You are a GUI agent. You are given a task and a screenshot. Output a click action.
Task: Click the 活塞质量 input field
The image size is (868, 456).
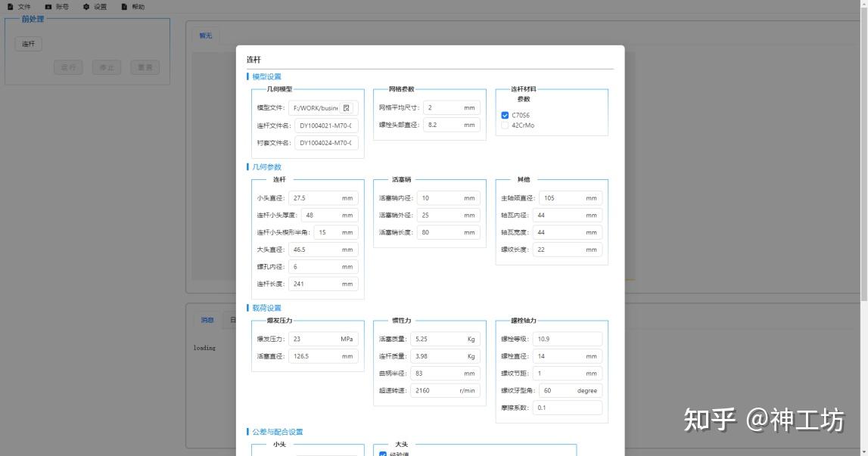(445, 340)
